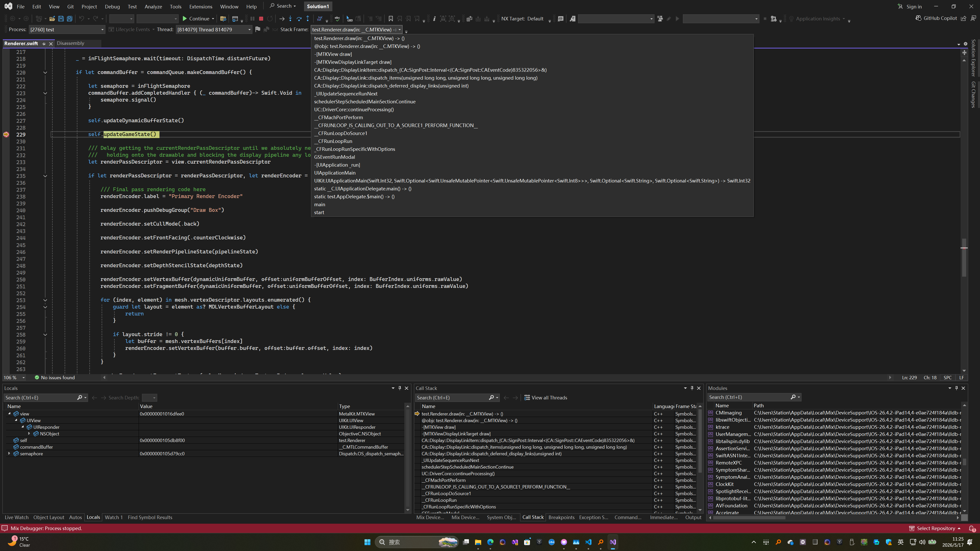Click the Find in Files icon
This screenshot has height=551, width=980.
click(223, 19)
